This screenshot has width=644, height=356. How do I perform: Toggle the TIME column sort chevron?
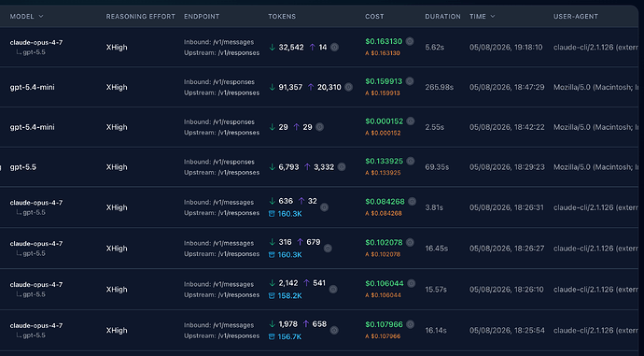pos(493,17)
